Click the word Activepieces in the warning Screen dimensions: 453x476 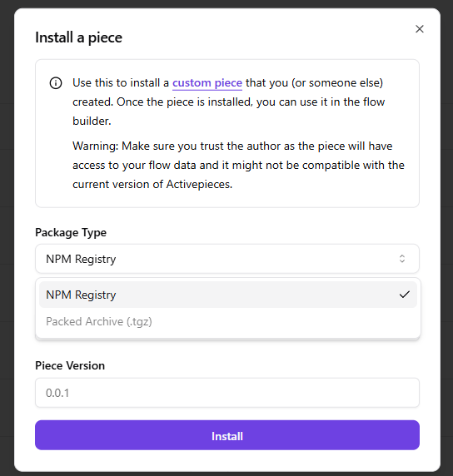[x=199, y=184]
